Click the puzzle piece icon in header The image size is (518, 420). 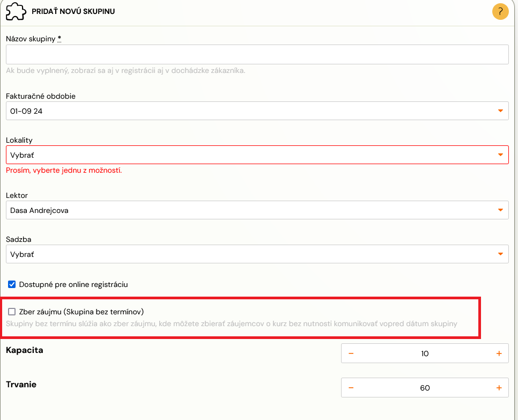16,12
